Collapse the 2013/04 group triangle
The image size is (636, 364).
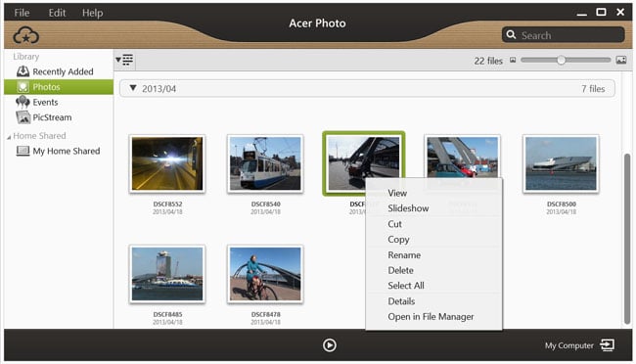(x=133, y=88)
